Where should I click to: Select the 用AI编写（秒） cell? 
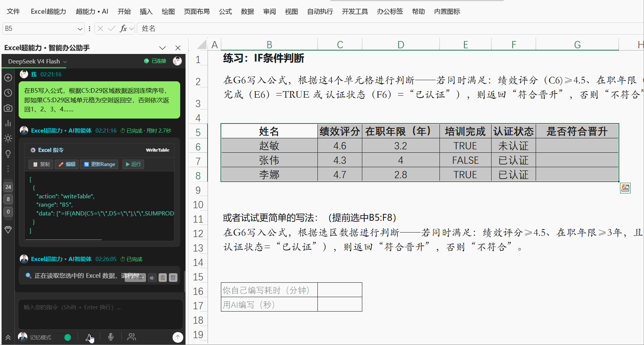(269, 304)
